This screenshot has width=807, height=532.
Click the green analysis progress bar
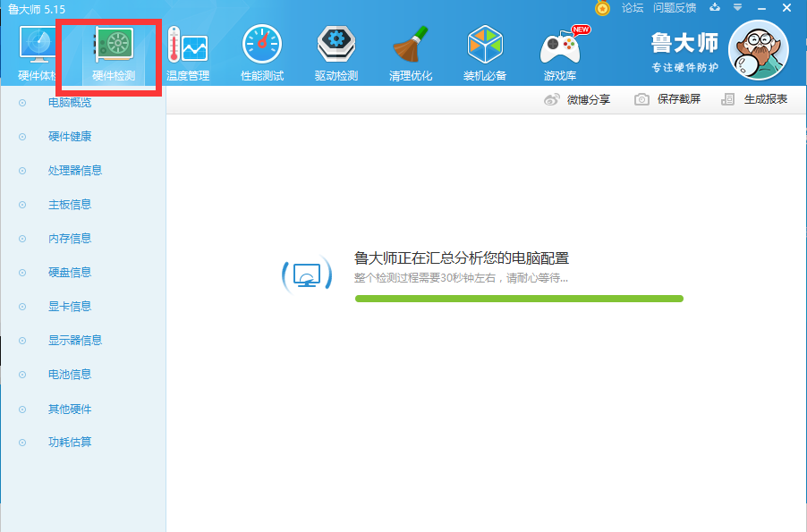519,299
